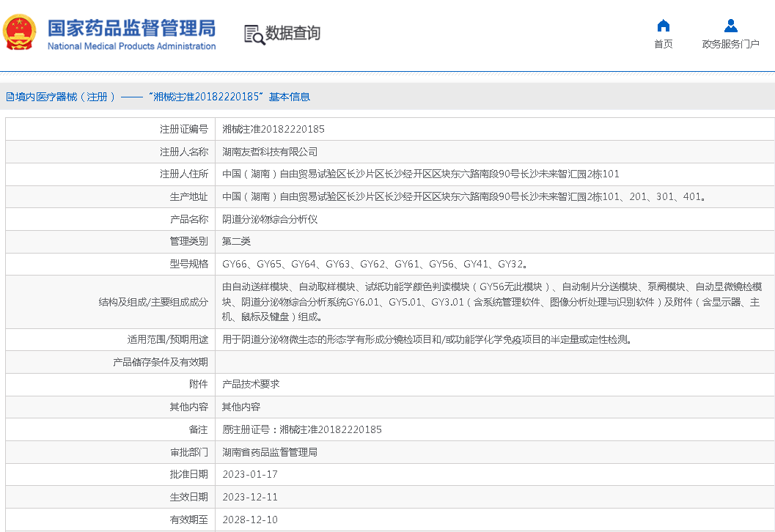Click the 生效日期 row label
The width and height of the screenshot is (775, 532).
[189, 498]
